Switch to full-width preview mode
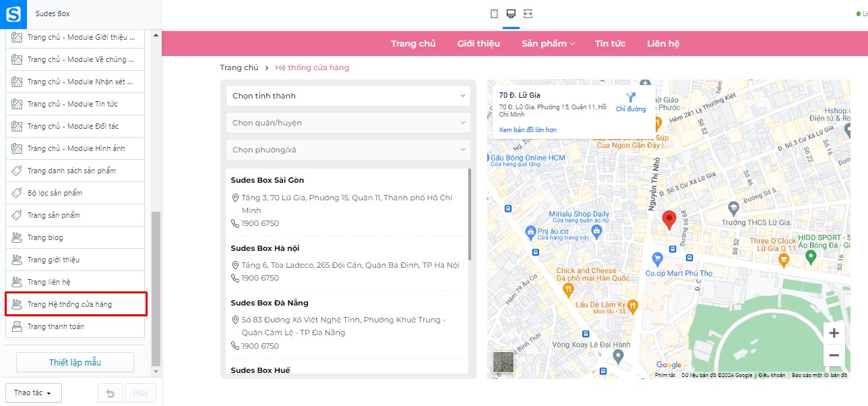 (x=528, y=13)
